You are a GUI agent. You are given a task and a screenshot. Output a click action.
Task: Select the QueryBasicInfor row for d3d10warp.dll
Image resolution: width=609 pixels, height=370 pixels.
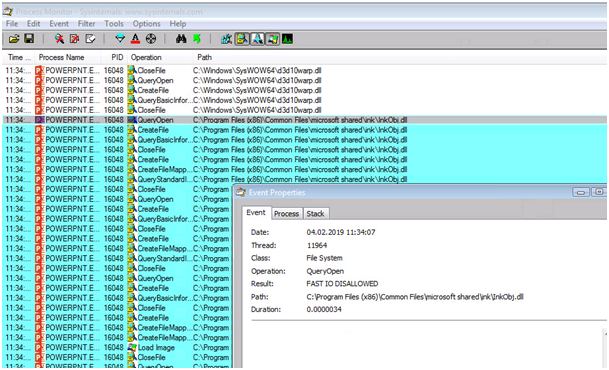(304, 100)
